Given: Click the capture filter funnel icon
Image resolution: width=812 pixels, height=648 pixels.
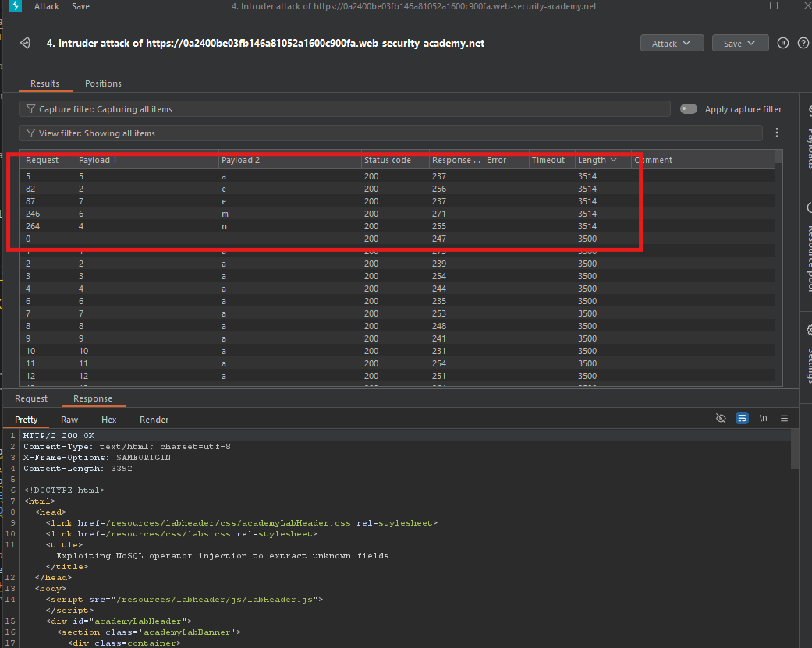Looking at the screenshot, I should 30,109.
